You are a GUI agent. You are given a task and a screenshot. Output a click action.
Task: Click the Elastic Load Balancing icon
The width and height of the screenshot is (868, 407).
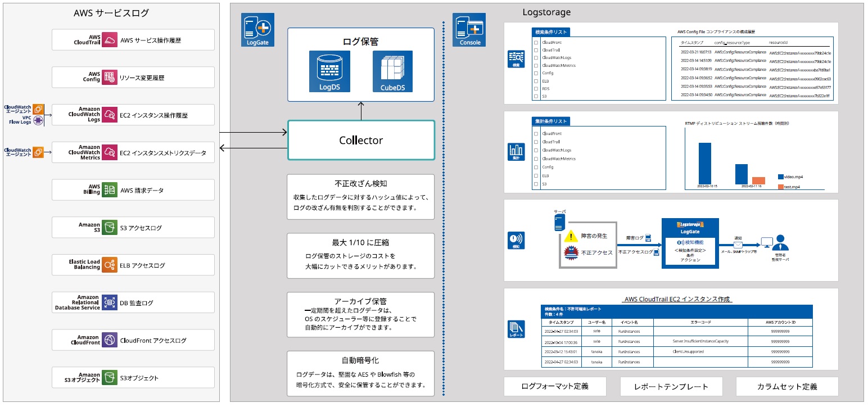110,265
